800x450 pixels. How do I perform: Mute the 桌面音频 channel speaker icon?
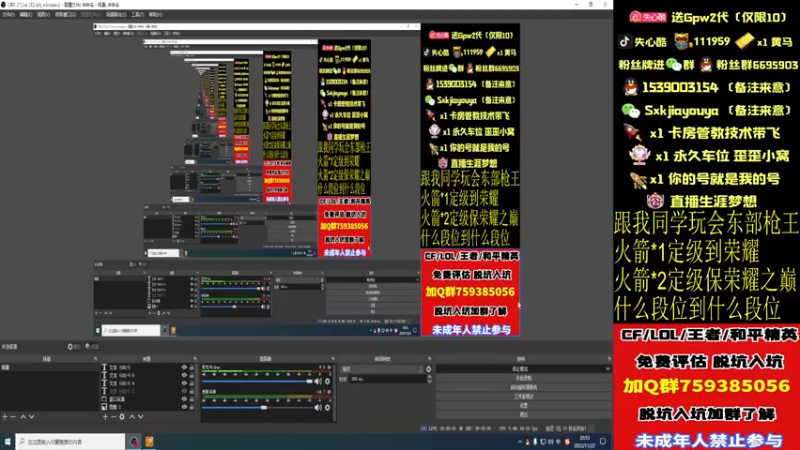click(x=318, y=407)
